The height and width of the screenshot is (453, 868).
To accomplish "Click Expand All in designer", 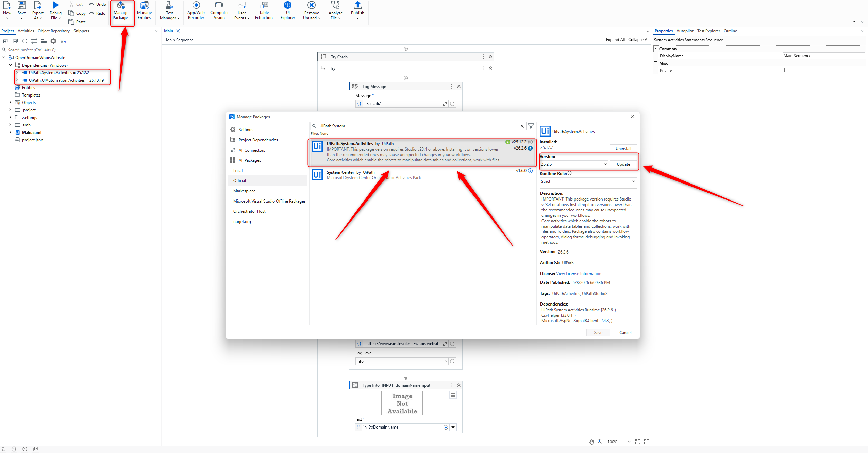I will 615,40.
